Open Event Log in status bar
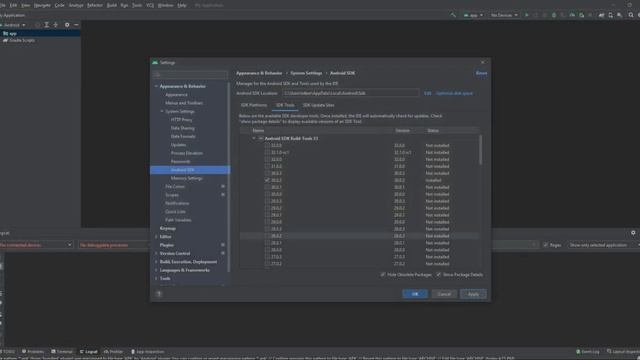This screenshot has width=640, height=360. [x=587, y=351]
